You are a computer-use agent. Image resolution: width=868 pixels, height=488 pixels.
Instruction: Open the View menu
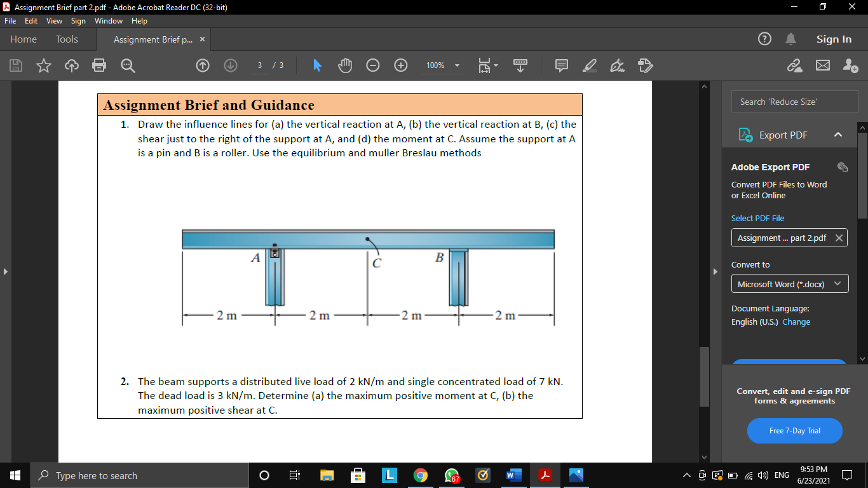[54, 20]
